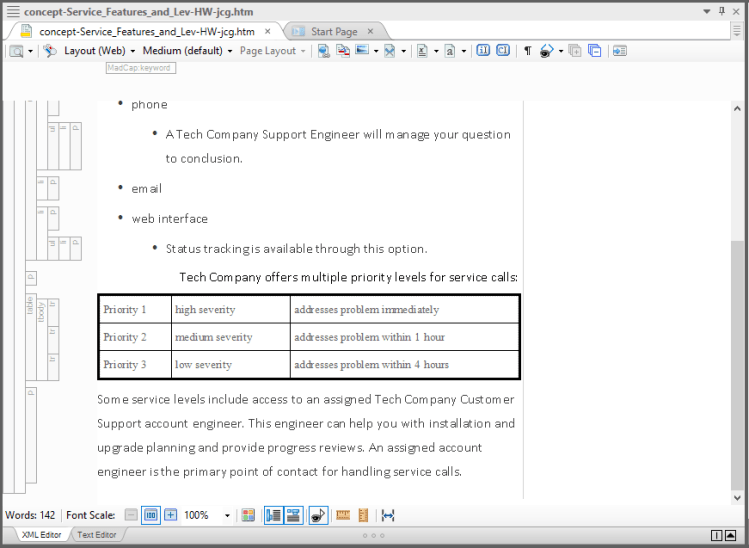This screenshot has height=548, width=749.
Task: Click the conditional indicators color icon
Action: pos(248,515)
